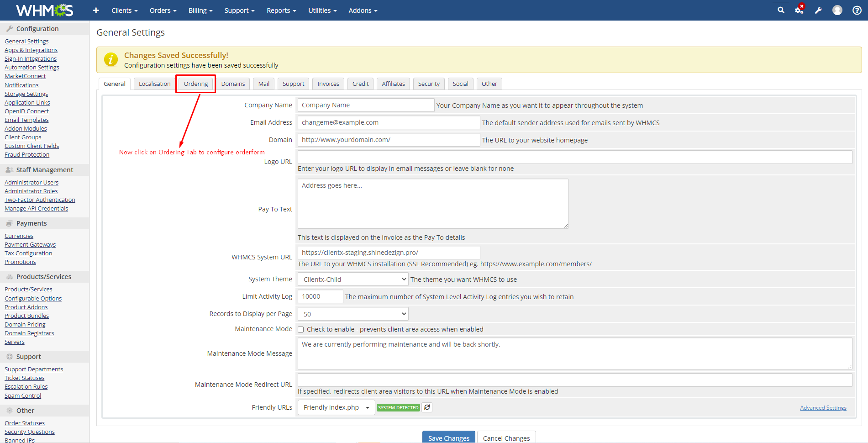The height and width of the screenshot is (443, 868).
Task: Select the Security tab
Action: pyautogui.click(x=428, y=84)
